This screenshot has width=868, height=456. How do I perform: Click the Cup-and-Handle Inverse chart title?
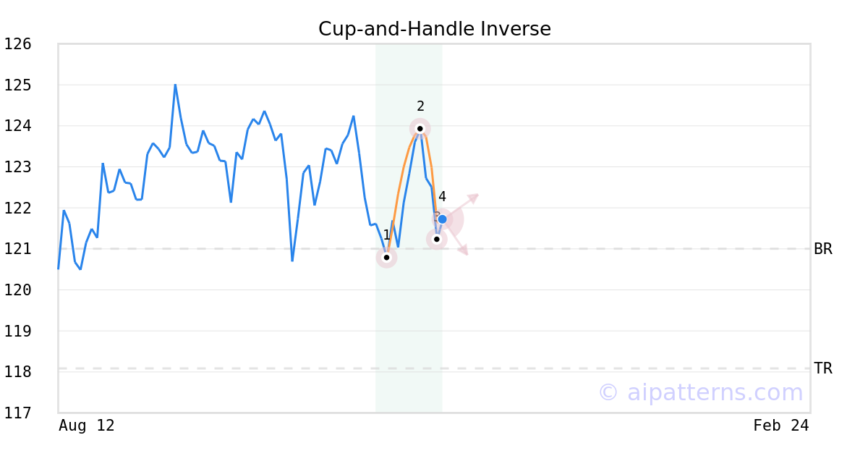coord(434,29)
